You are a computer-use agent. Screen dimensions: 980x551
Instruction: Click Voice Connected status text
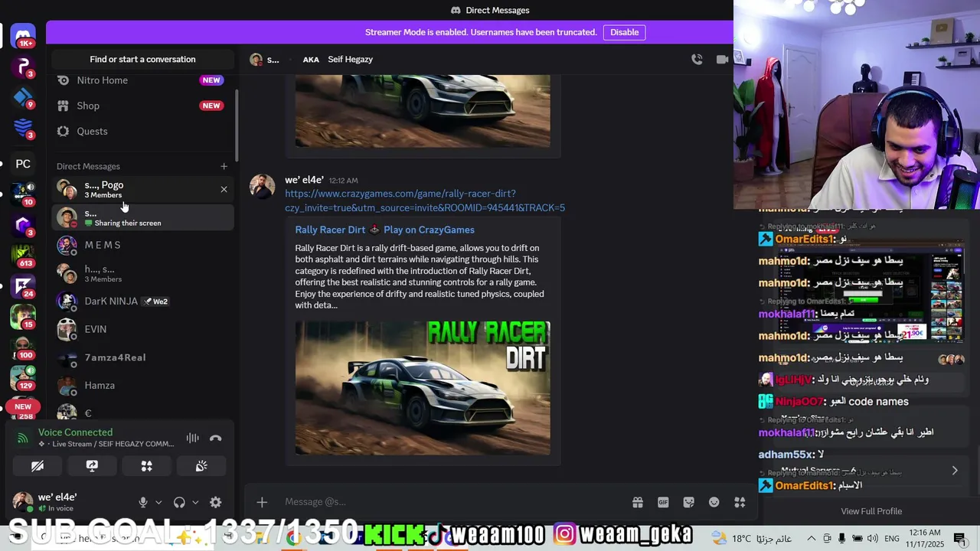click(75, 432)
